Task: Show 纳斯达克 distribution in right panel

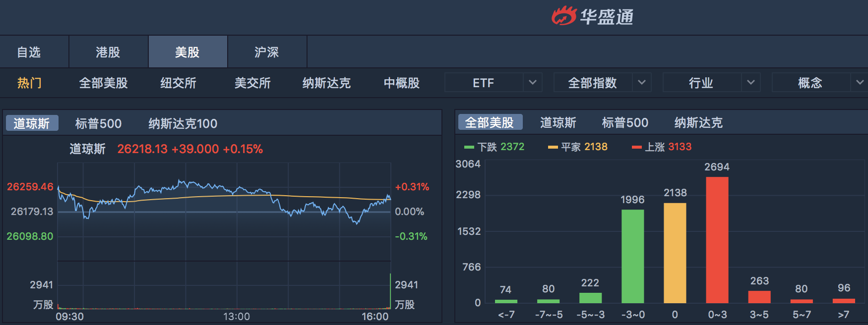Action: click(x=698, y=123)
